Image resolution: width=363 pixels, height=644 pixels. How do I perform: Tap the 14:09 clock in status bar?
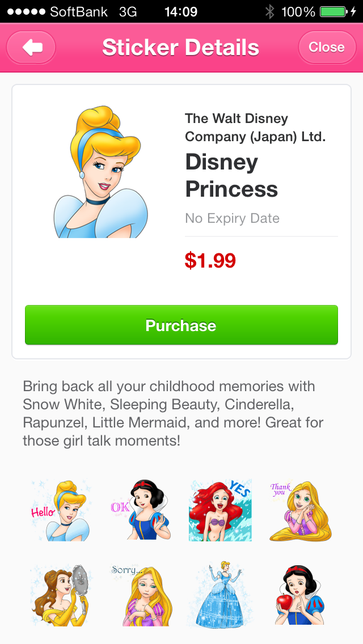tap(180, 11)
